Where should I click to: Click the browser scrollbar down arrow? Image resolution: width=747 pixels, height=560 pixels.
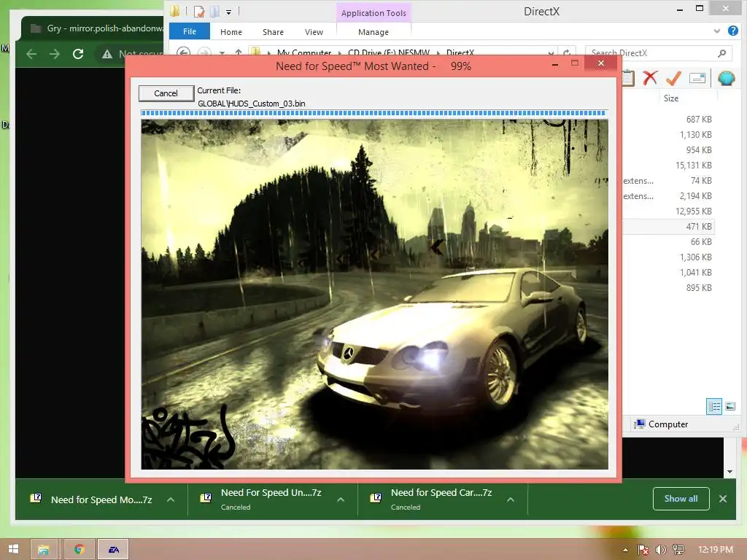pos(729,472)
